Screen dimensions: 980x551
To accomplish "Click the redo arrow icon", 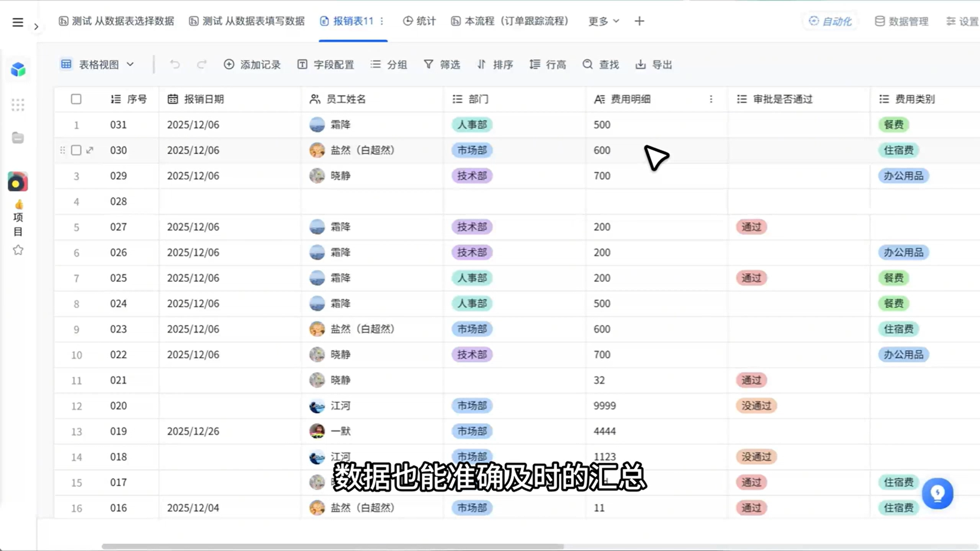I will coord(201,64).
